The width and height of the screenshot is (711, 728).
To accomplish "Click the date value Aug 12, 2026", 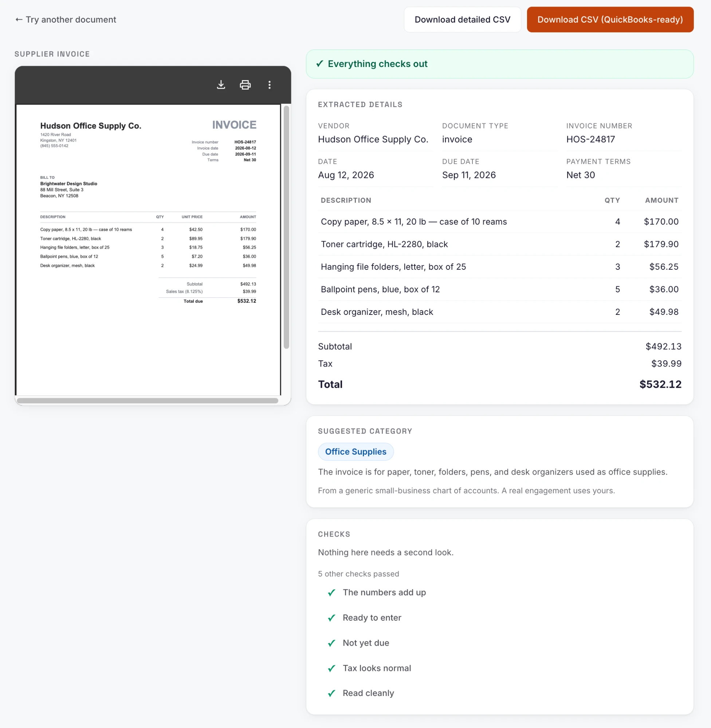I will (346, 175).
